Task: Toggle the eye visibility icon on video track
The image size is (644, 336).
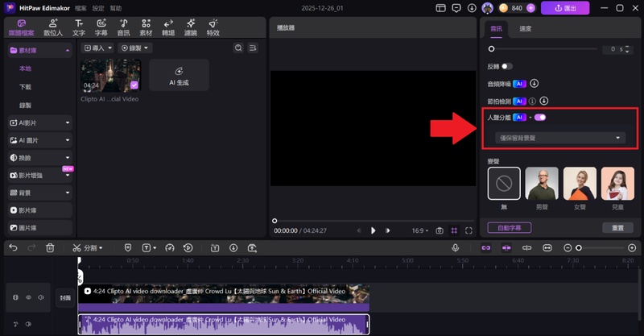Action: point(28,297)
